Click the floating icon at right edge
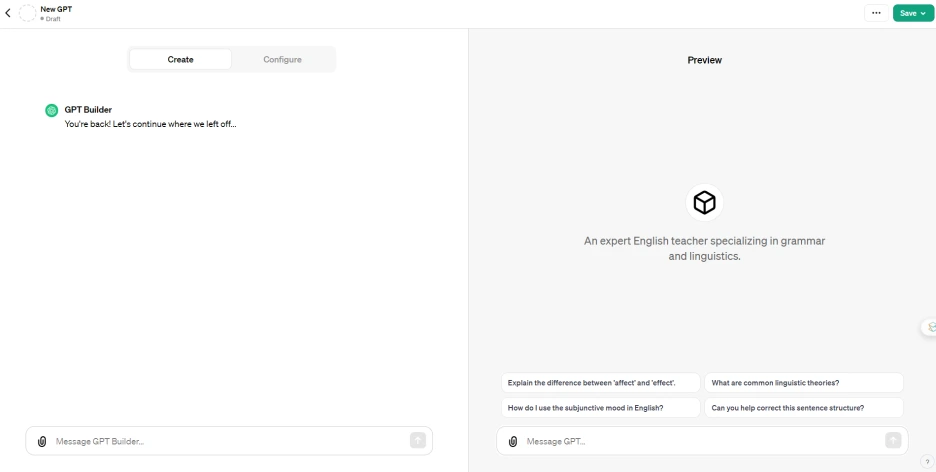Viewport: 936px width, 472px height. click(x=930, y=326)
